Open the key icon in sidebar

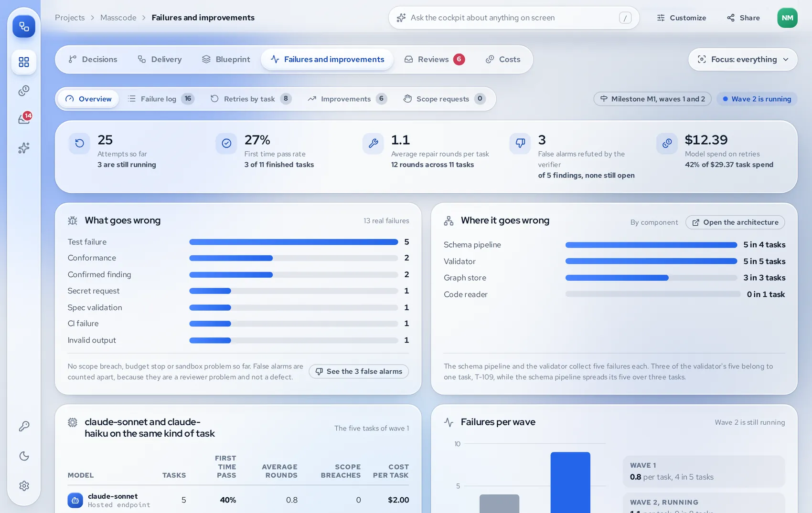click(x=24, y=426)
